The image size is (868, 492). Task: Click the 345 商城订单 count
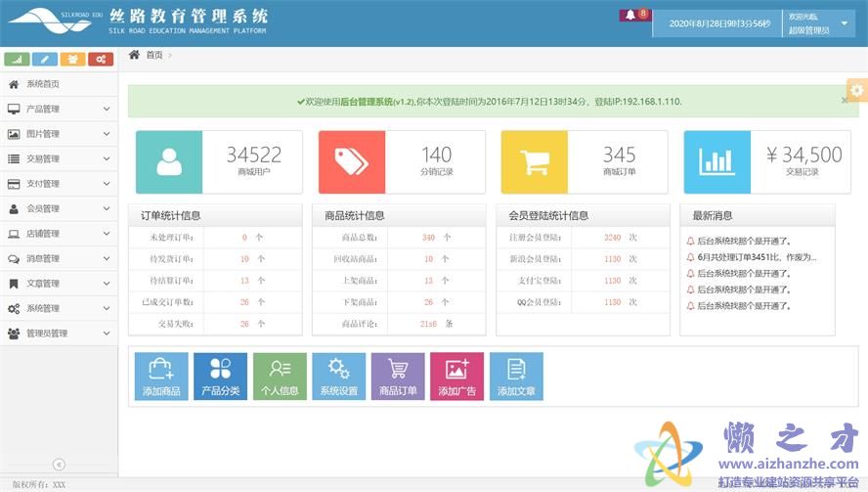[620, 155]
